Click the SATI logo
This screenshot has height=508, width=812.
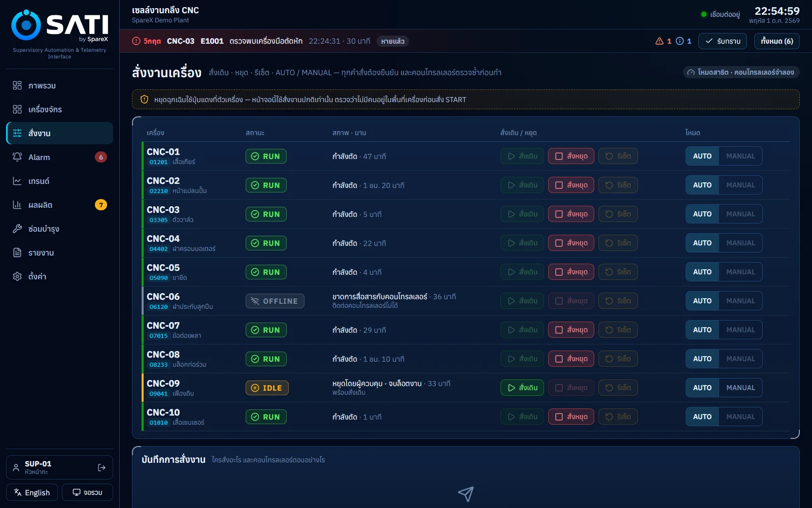pyautogui.click(x=60, y=25)
